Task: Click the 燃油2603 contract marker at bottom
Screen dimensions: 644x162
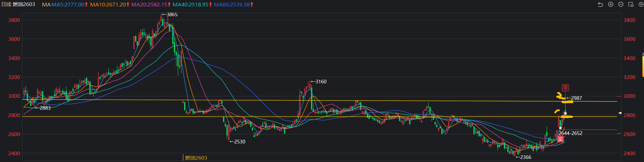Action: [196, 158]
